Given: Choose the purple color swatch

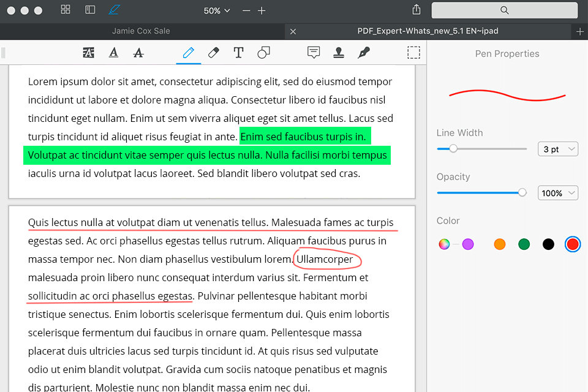Looking at the screenshot, I should [x=468, y=244].
